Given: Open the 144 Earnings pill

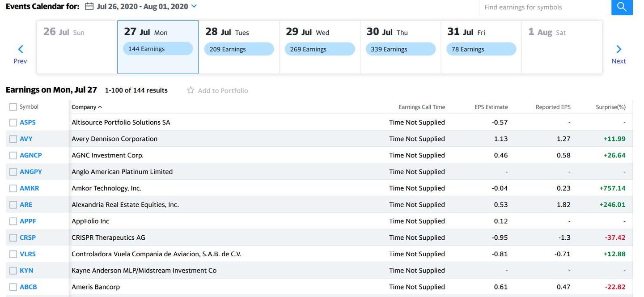Looking at the screenshot, I should [x=158, y=49].
